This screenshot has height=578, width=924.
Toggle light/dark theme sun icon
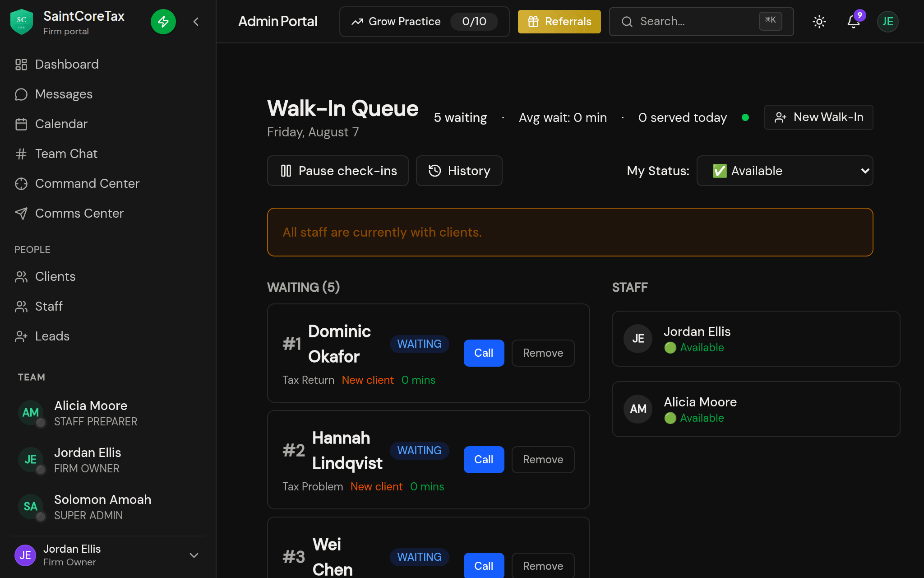819,22
